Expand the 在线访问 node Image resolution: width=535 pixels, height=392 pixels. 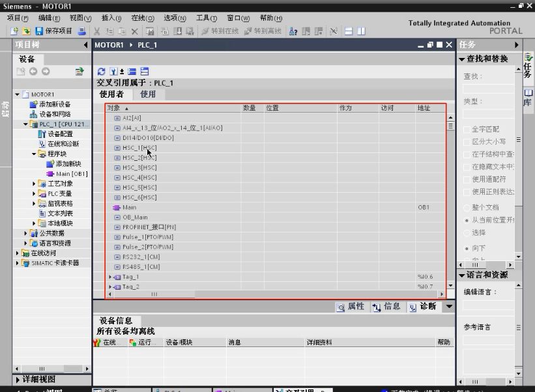[18, 253]
